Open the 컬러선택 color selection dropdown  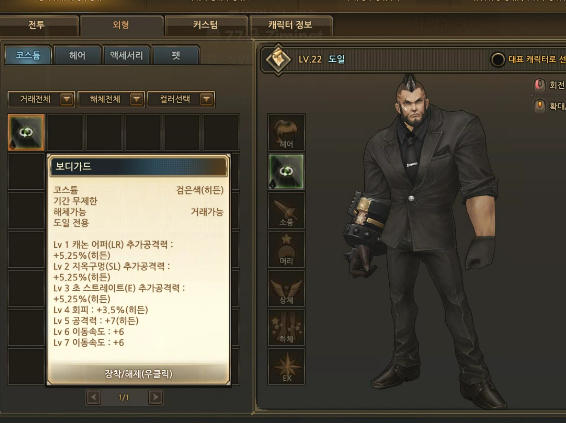(181, 99)
